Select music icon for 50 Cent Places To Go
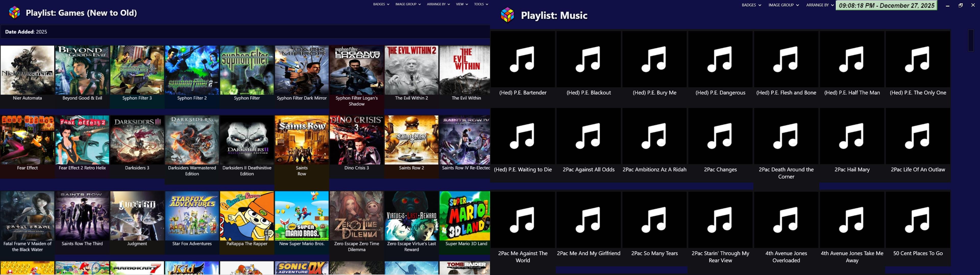 click(918, 219)
